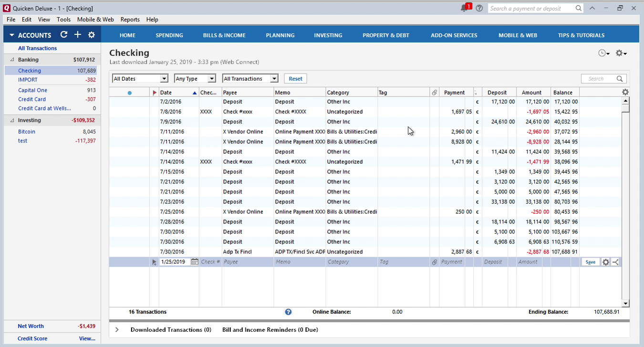The height and width of the screenshot is (347, 644).
Task: Collapse the Banking account group
Action: pyautogui.click(x=11, y=60)
